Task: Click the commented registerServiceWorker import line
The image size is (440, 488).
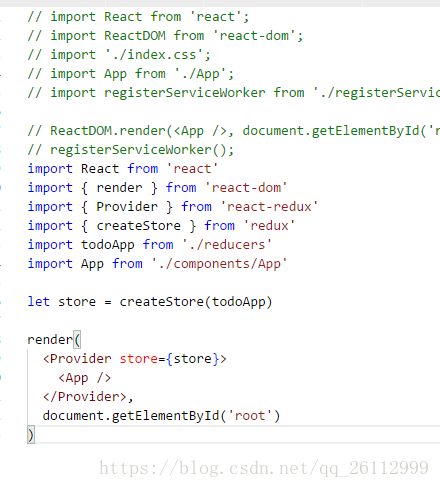Action: point(233,93)
